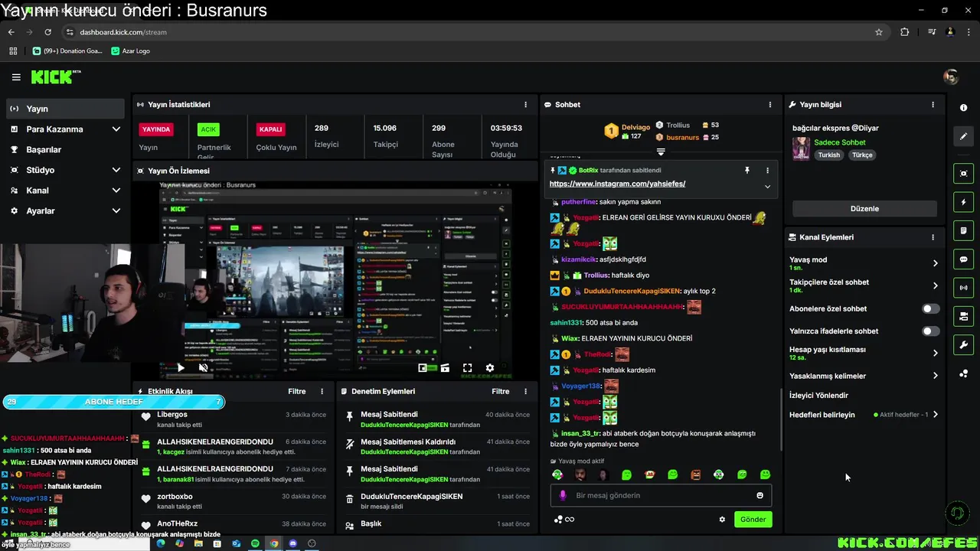Expand the pinned message dropdown arrow
Screen dimensions: 980x551
pos(767,186)
